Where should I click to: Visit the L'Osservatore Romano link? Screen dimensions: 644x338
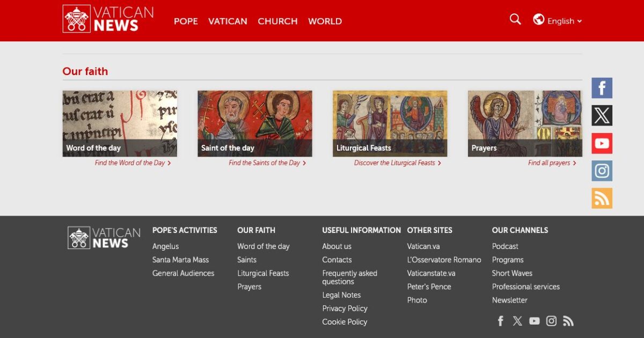(444, 260)
